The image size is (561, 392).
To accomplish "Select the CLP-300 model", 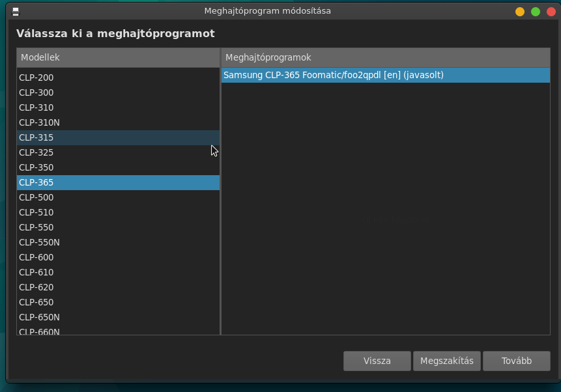I will (x=118, y=92).
